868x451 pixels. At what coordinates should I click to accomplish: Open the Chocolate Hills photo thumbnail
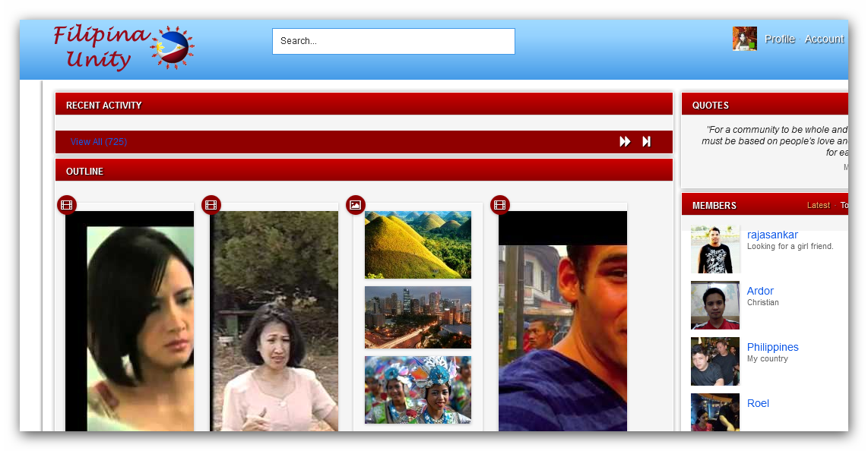pos(417,244)
